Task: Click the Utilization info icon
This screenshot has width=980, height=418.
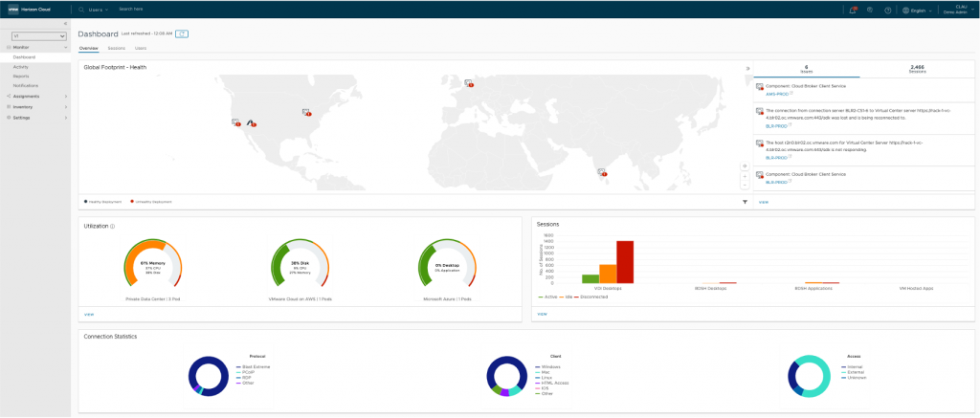Action: pos(113,227)
